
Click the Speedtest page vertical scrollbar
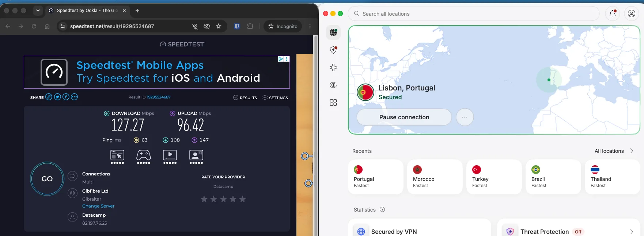[316, 135]
